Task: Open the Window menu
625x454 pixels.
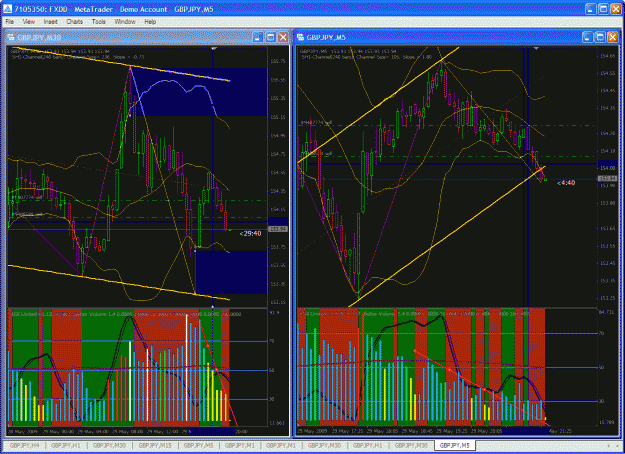Action: click(x=125, y=22)
